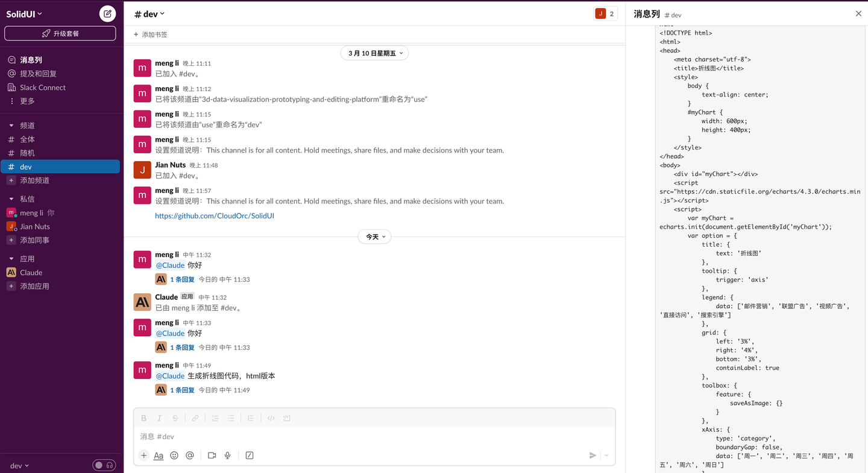
Task: Apply italic formatting in the message toolbar
Action: [159, 417]
